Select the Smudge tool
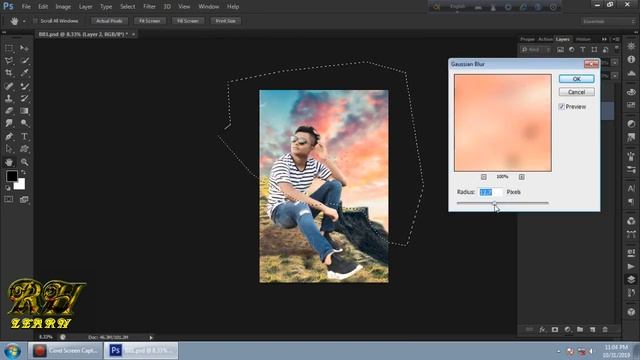 tap(9, 123)
